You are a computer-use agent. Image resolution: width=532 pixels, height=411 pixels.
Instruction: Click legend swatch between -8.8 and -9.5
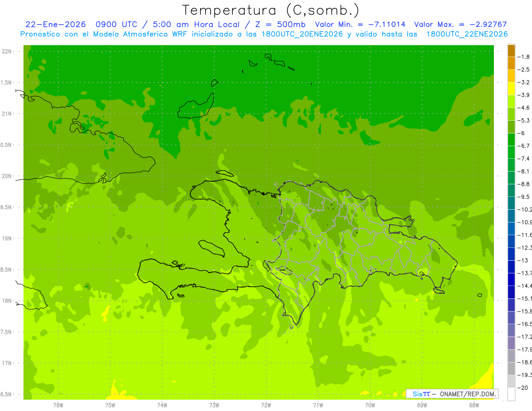[512, 190]
